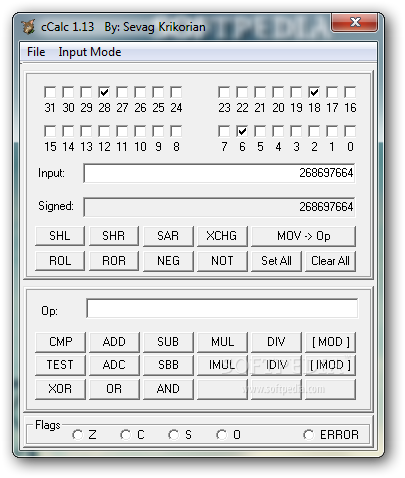Toggle bit 15 checkbox
The width and height of the screenshot is (405, 478).
point(50,131)
